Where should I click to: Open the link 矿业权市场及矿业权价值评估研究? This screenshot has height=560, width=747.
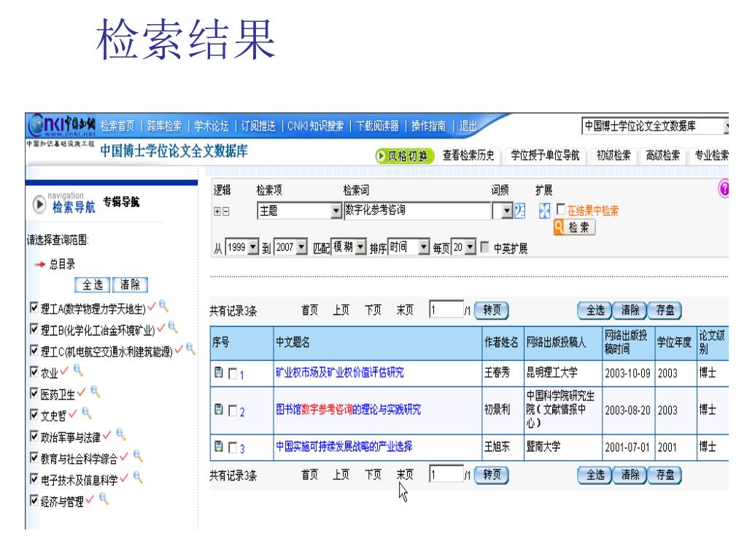(340, 373)
